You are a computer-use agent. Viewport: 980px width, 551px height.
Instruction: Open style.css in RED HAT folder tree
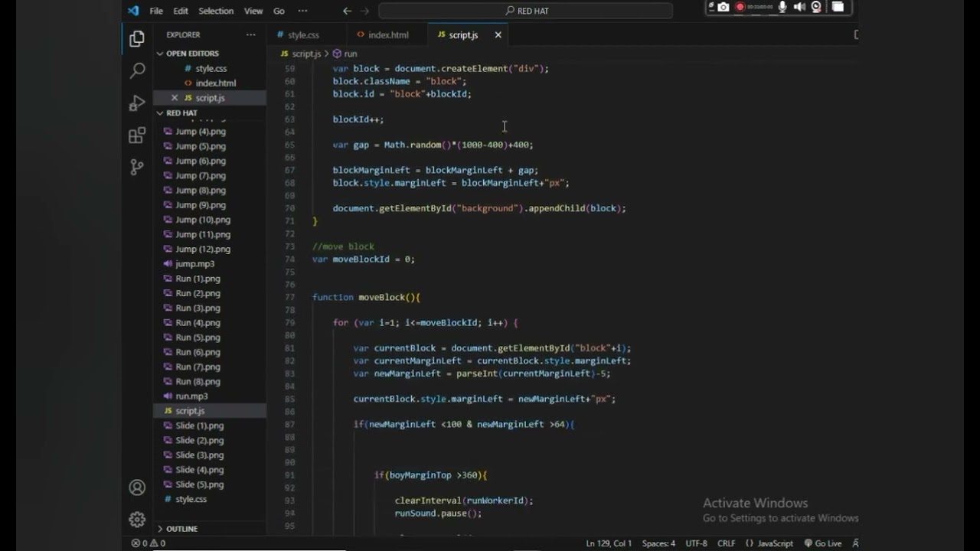tap(210, 499)
